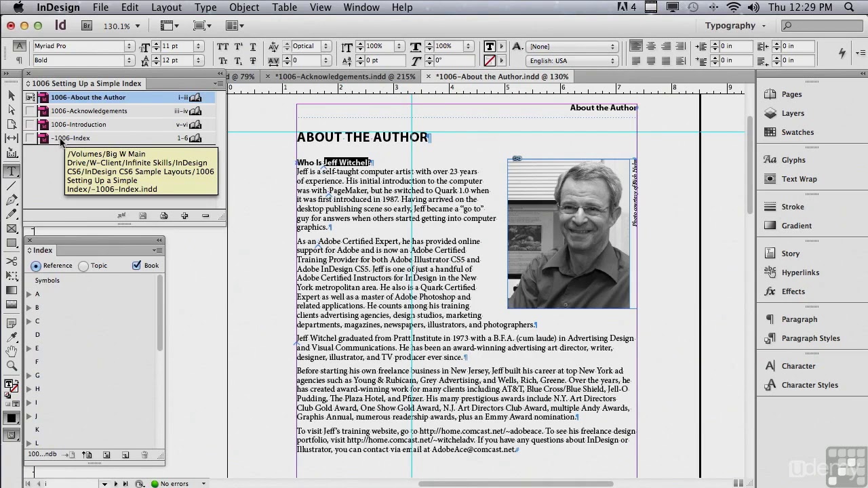The width and height of the screenshot is (868, 488).
Task: Open the font family dropdown (Myriad Pro)
Action: [x=129, y=46]
